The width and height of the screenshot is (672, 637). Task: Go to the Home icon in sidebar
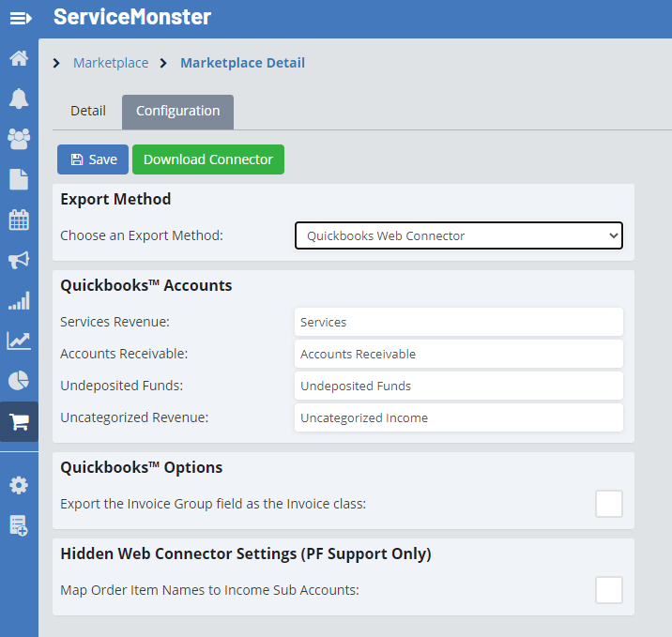click(x=19, y=58)
